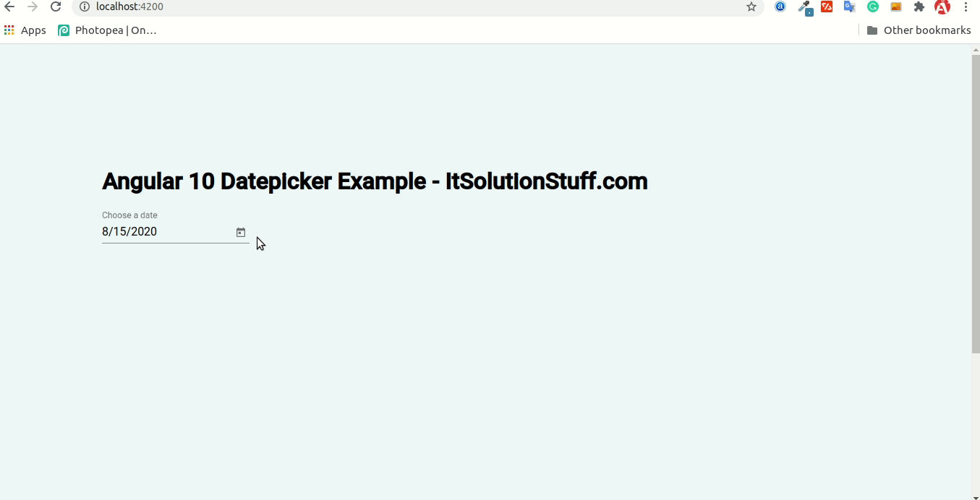980x500 pixels.
Task: Open the Photopea bookmark
Action: [x=107, y=30]
